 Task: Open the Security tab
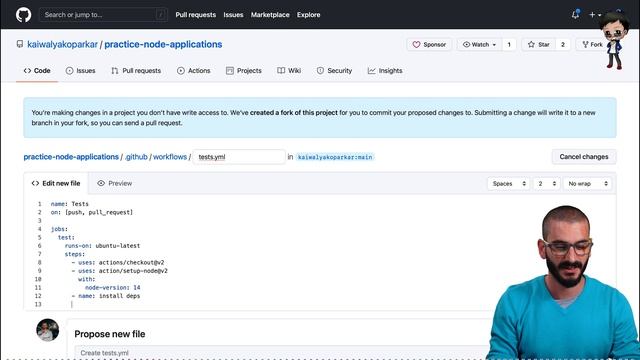point(334,71)
